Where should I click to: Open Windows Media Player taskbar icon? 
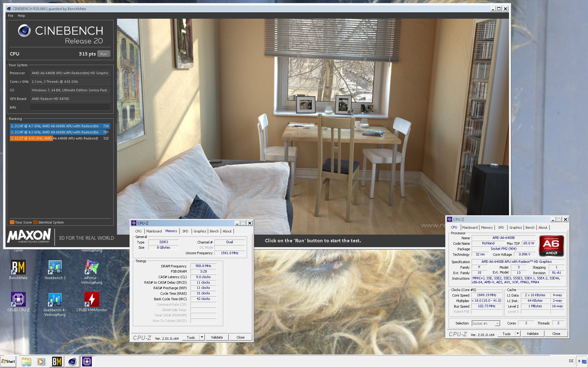pos(41,362)
